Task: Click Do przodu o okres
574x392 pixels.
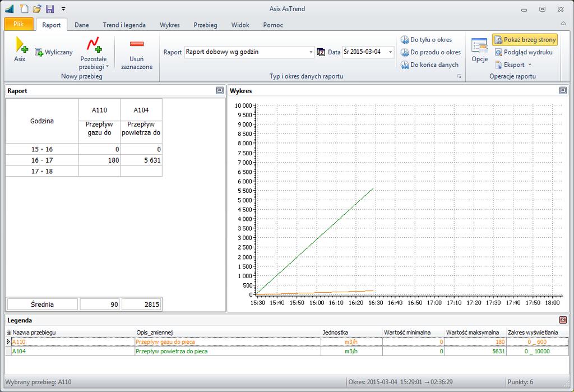Action: click(430, 52)
